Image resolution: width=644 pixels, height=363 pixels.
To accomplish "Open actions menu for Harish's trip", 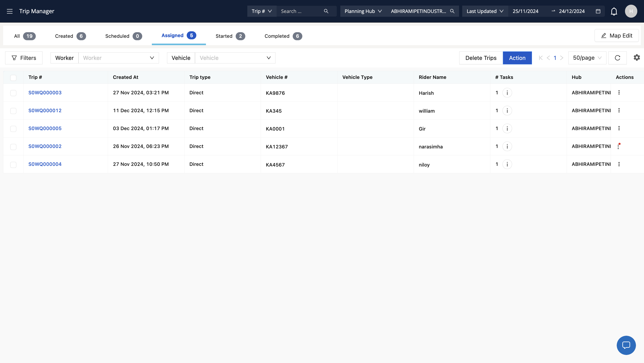I will 619,93.
